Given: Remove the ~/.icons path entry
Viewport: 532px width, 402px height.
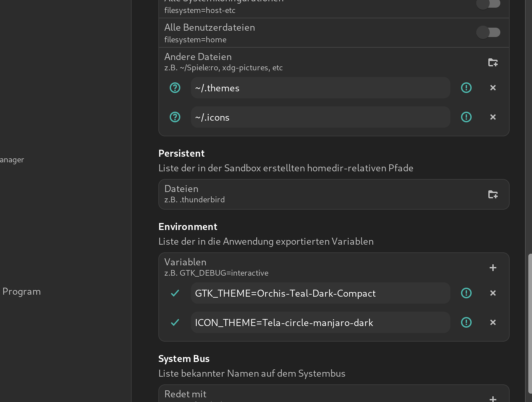Looking at the screenshot, I should click(493, 117).
